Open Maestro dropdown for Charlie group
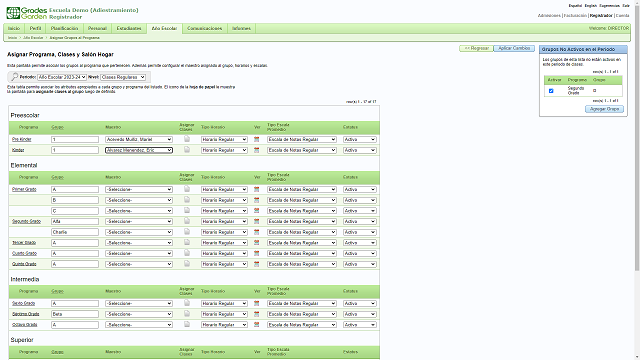Screen dimensions: 640x360 [139, 232]
